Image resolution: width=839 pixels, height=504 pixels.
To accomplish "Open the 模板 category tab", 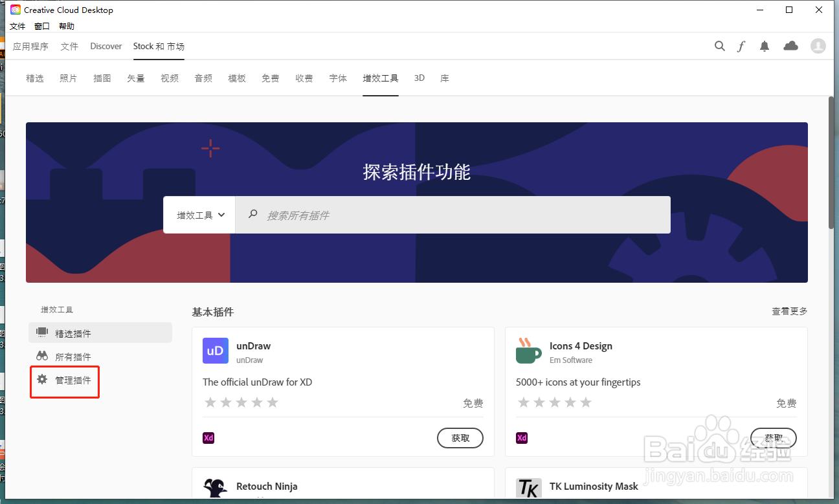I will [x=237, y=78].
